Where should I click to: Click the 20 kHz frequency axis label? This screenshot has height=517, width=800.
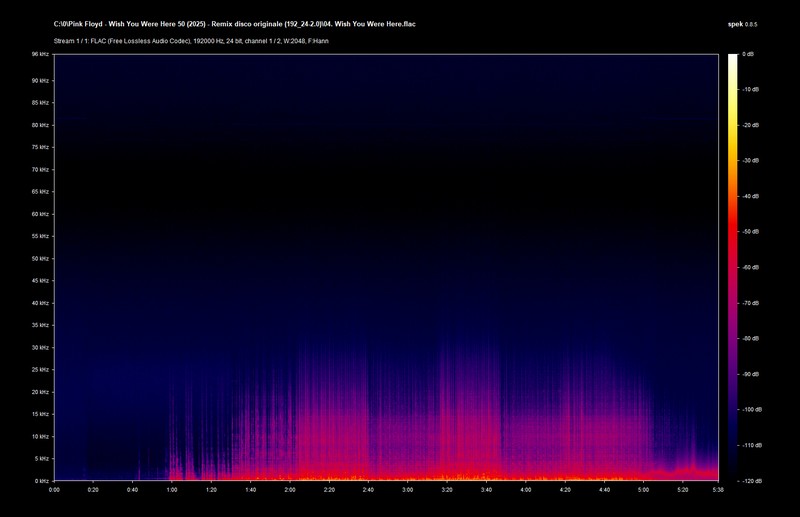click(x=40, y=392)
